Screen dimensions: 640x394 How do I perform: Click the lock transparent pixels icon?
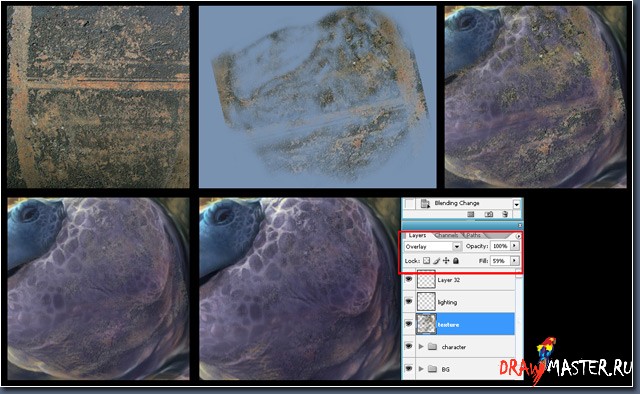pyautogui.click(x=427, y=260)
